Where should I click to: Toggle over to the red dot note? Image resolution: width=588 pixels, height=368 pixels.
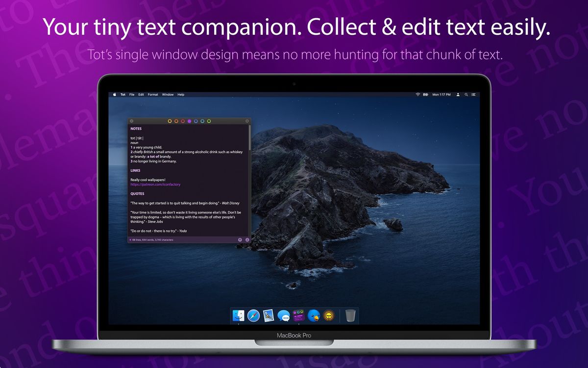pyautogui.click(x=183, y=121)
